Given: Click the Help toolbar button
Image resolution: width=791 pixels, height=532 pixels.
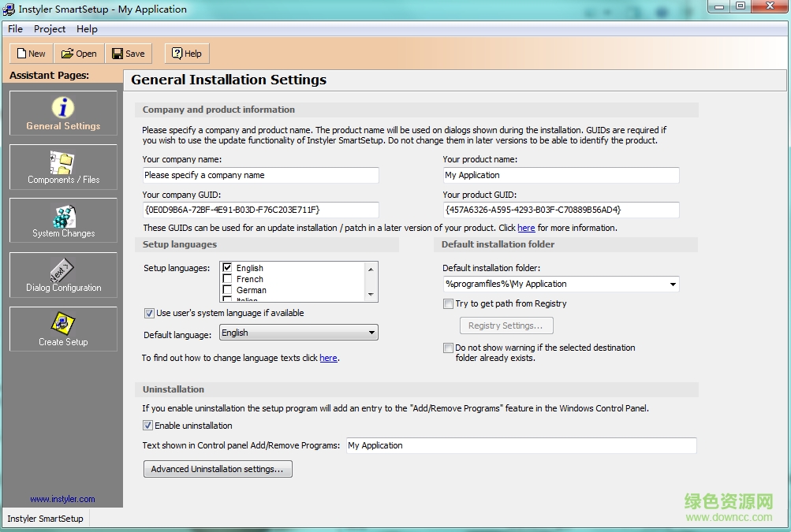Looking at the screenshot, I should [187, 54].
